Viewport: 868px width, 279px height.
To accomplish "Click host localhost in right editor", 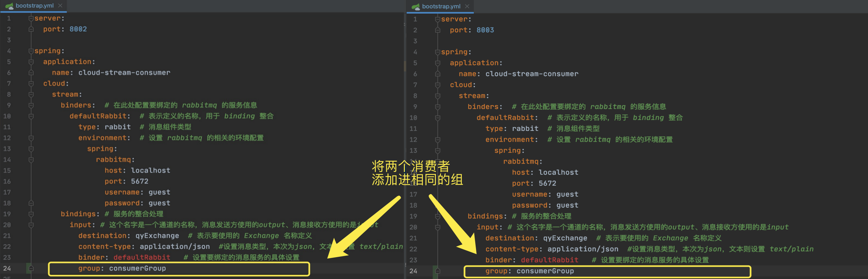I will pos(558,172).
